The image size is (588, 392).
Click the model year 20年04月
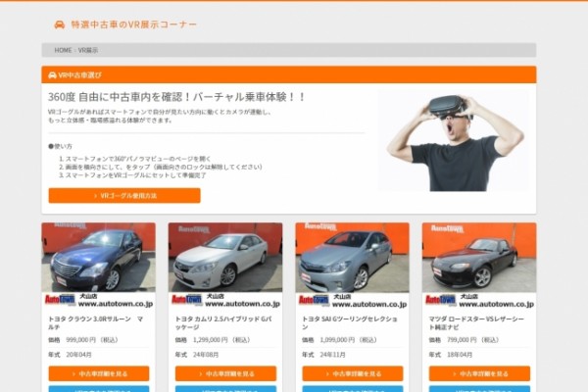(x=78, y=355)
